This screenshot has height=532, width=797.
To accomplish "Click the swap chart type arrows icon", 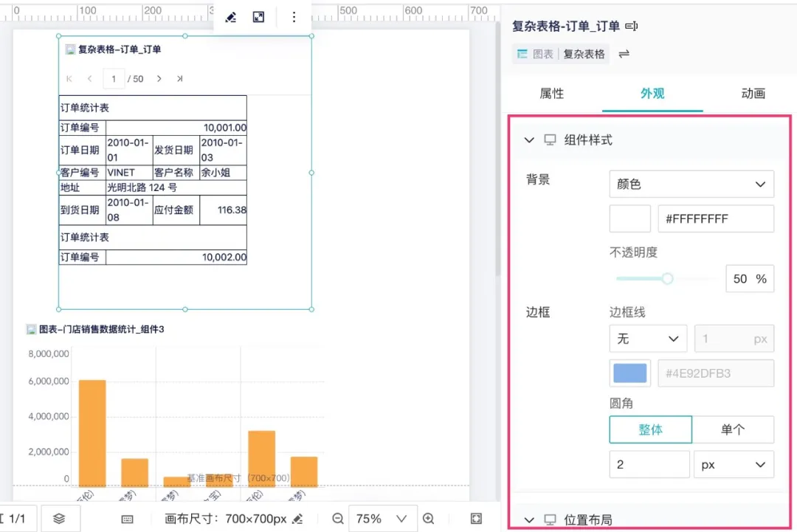I will (624, 54).
